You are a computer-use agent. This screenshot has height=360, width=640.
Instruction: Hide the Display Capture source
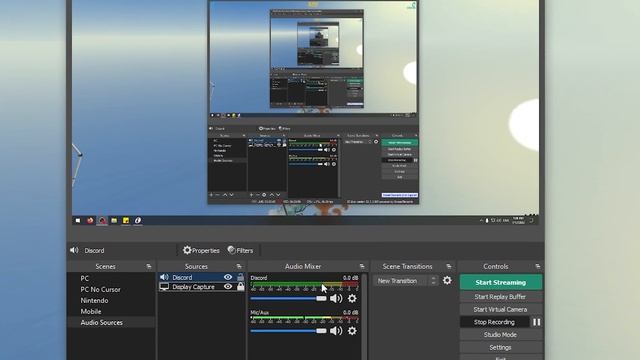[228, 287]
